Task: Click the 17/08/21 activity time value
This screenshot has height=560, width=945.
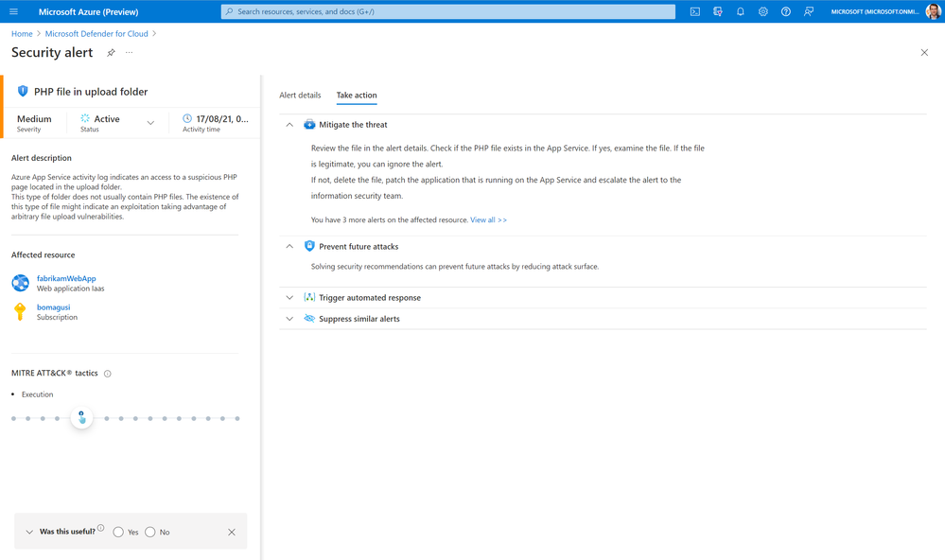Action: (x=222, y=119)
